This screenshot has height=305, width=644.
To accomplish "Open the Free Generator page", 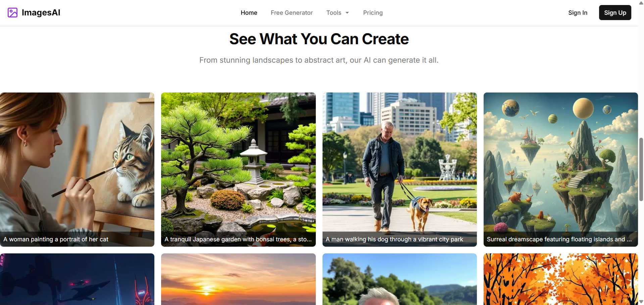I will click(x=292, y=13).
